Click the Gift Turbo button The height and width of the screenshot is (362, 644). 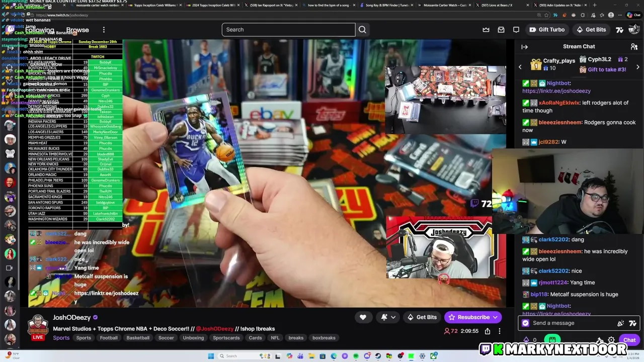[546, 30]
